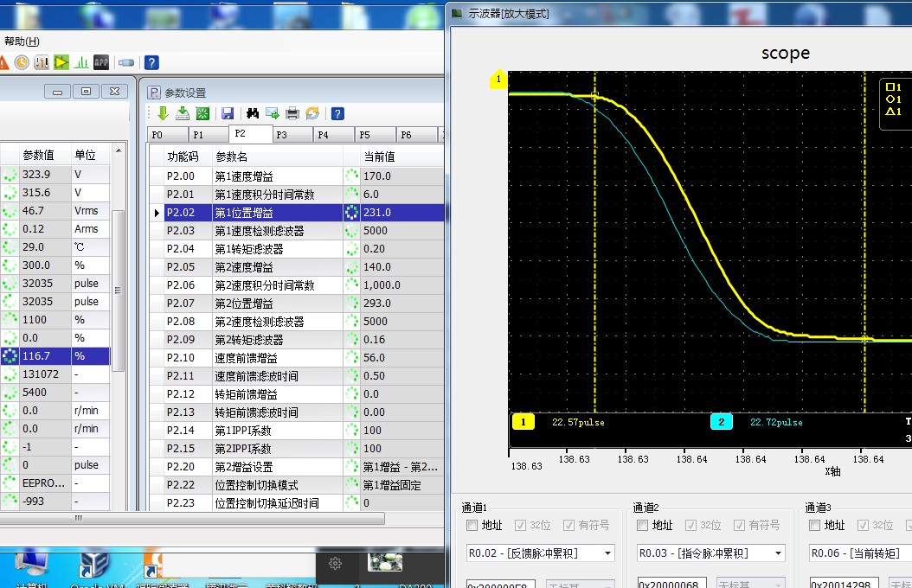The height and width of the screenshot is (588, 912).
Task: Open the 帮助(H) menu
Action: coord(22,41)
